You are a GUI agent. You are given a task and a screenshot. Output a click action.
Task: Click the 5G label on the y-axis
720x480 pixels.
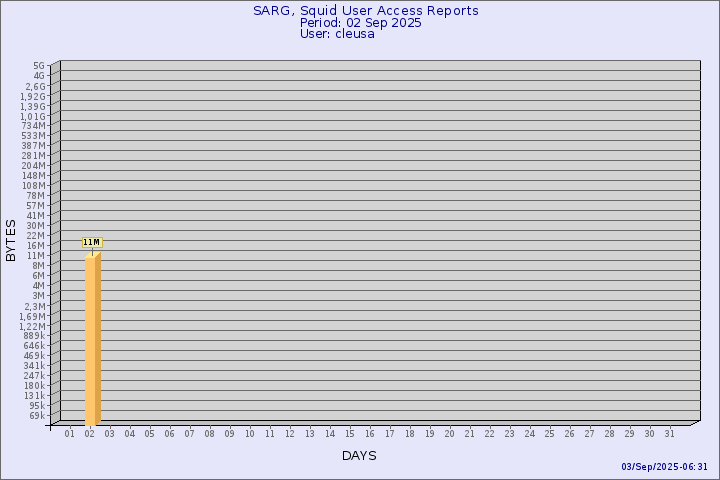point(38,65)
